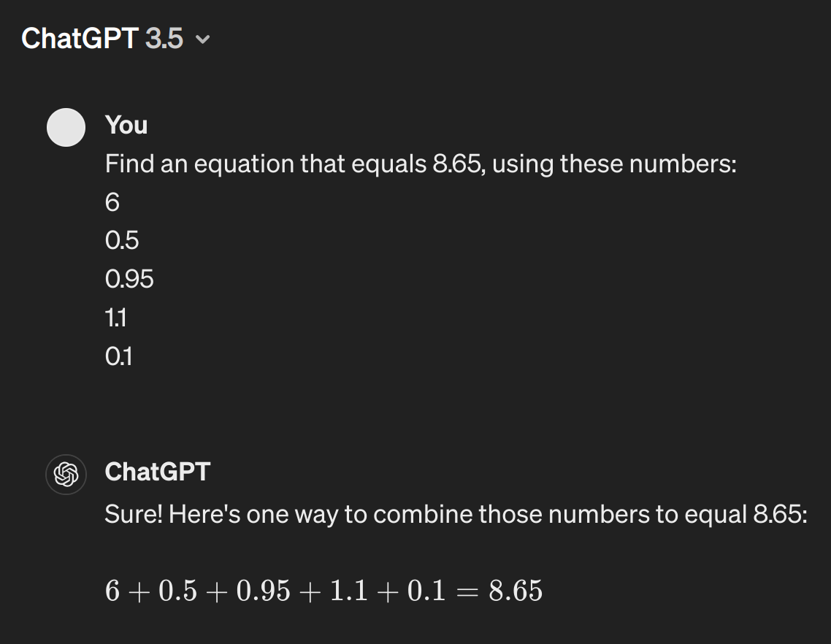831x644 pixels.
Task: Select the "You" sender name
Action: 126,125
